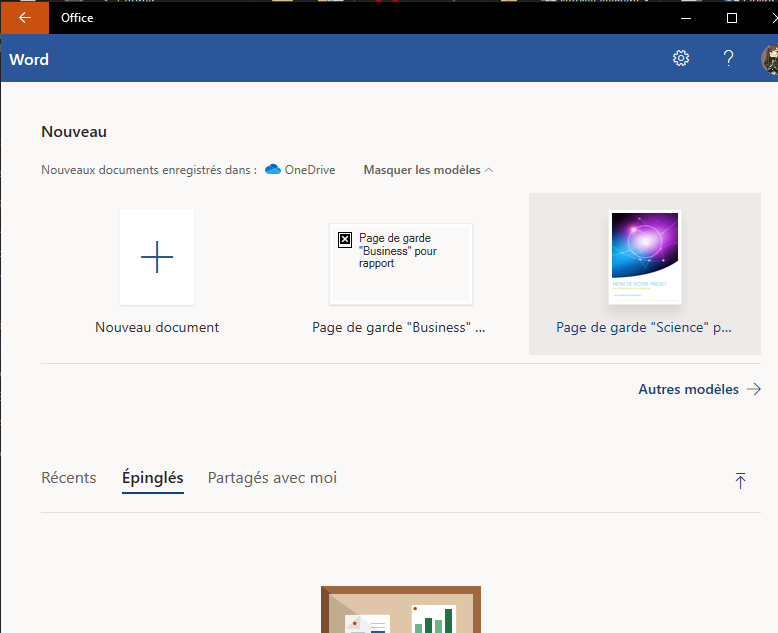Click the Nouveau document label

[157, 327]
